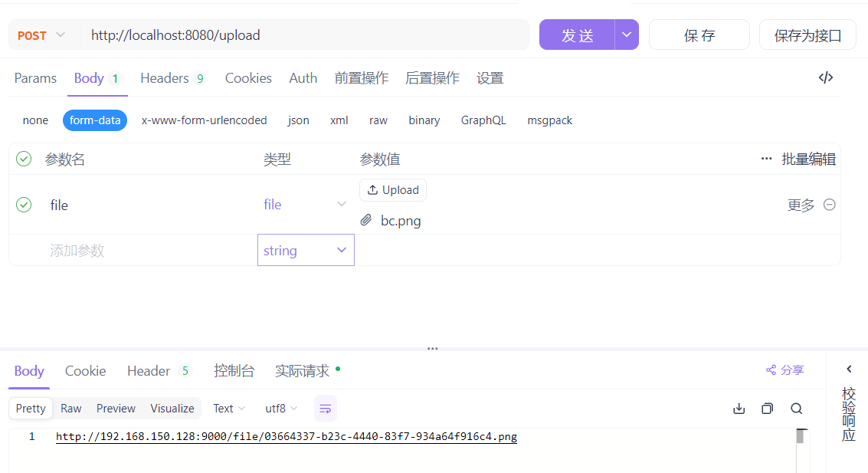
Task: Click the code snippet icon
Action: (825, 77)
